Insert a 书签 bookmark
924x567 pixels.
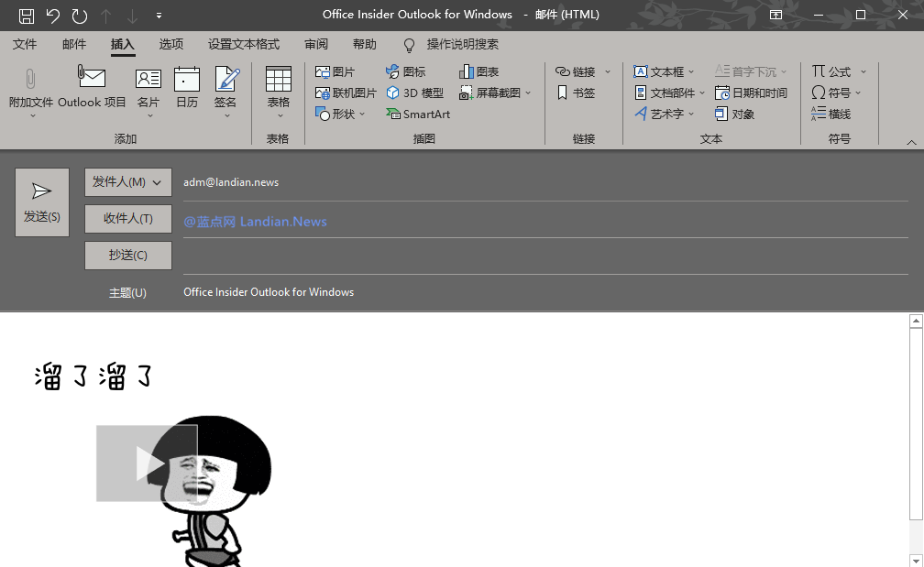pyautogui.click(x=576, y=93)
